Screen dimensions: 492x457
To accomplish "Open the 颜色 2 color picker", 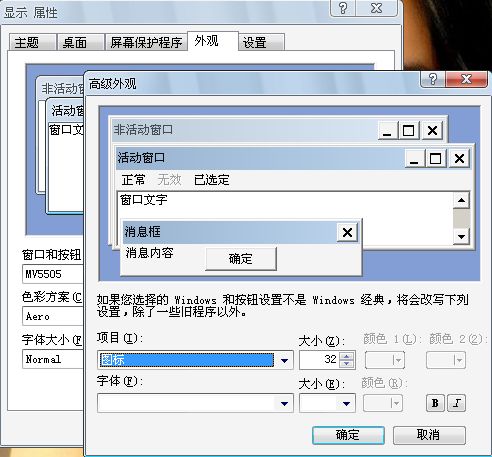I will [x=446, y=360].
